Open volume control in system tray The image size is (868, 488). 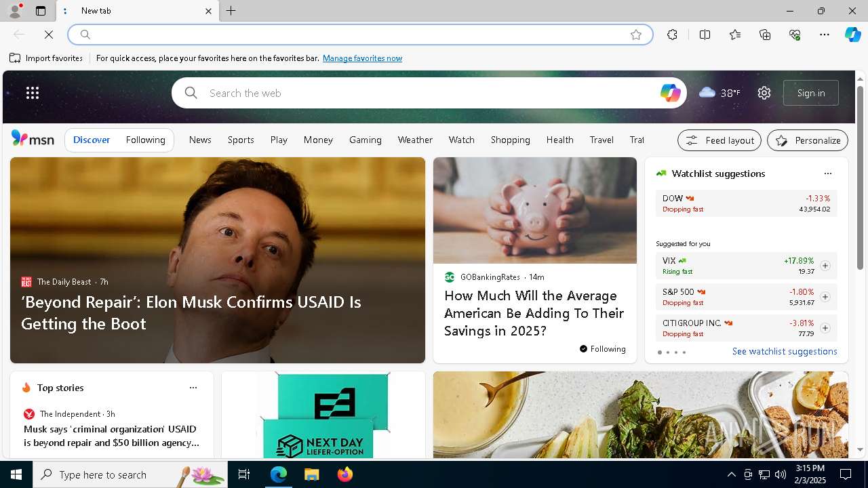click(780, 474)
